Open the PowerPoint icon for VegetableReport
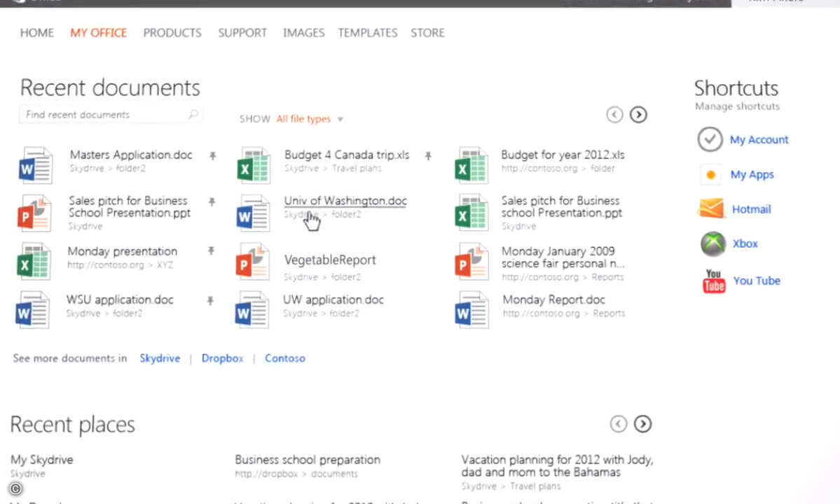This screenshot has width=840, height=504. pyautogui.click(x=253, y=262)
